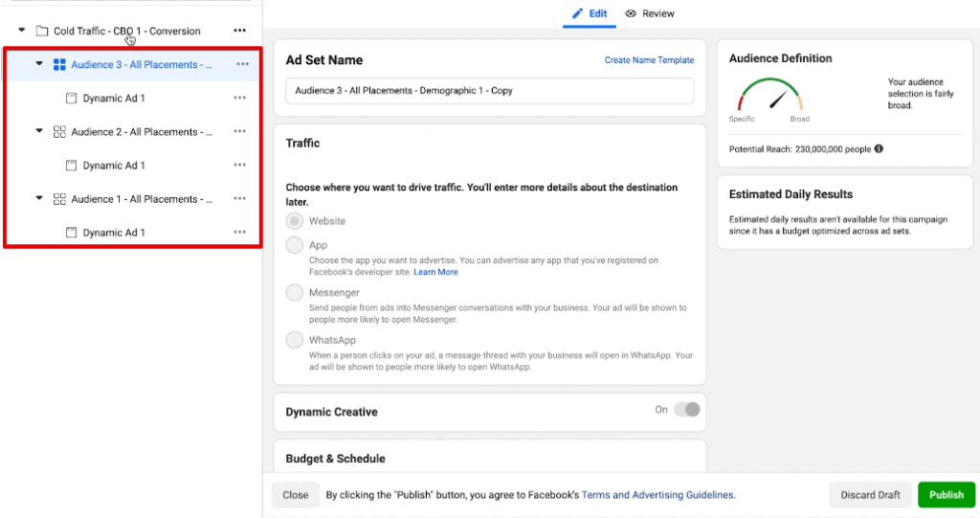The height and width of the screenshot is (518, 980).
Task: Select the Website traffic radio button
Action: pyautogui.click(x=295, y=221)
